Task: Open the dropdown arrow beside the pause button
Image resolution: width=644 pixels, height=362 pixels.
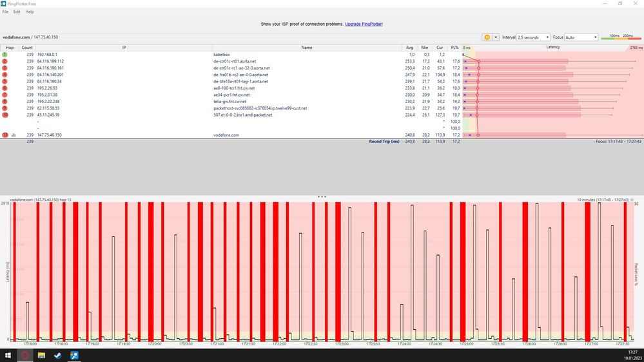Action: [496, 37]
